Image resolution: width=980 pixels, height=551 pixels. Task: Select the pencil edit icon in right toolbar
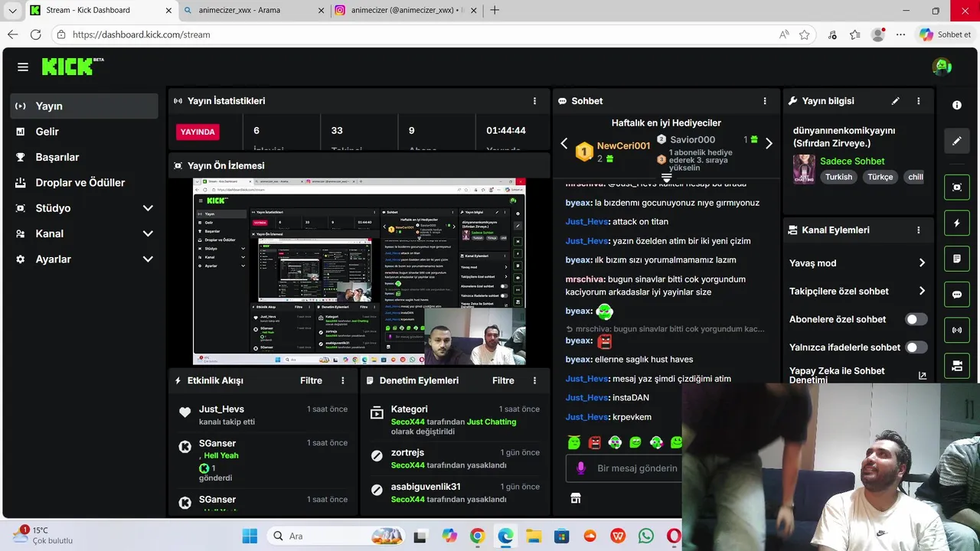point(956,141)
